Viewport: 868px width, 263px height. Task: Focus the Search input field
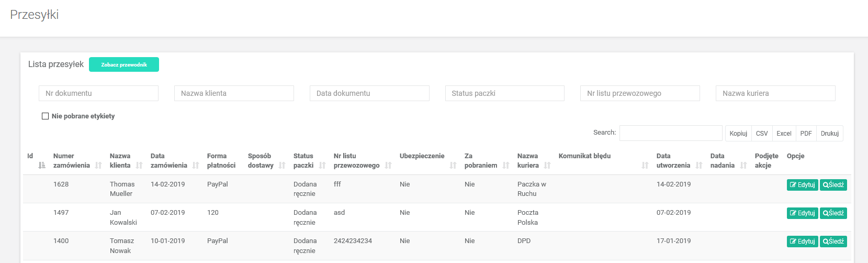coord(671,133)
